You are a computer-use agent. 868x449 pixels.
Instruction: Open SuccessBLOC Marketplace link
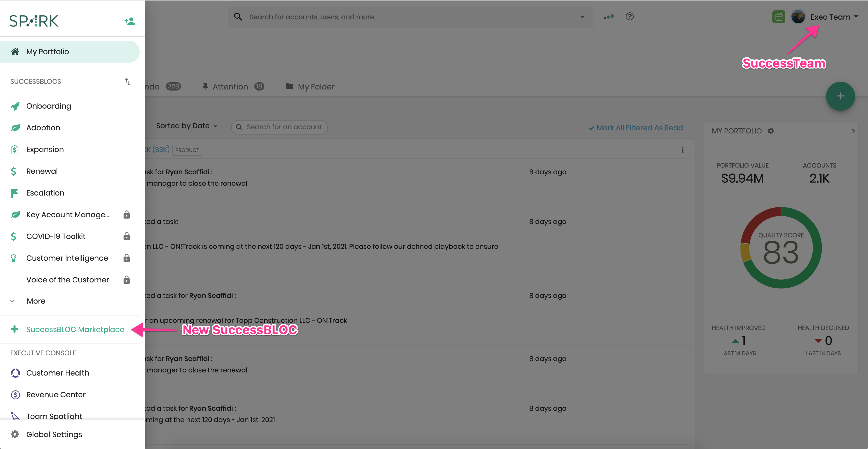(75, 329)
